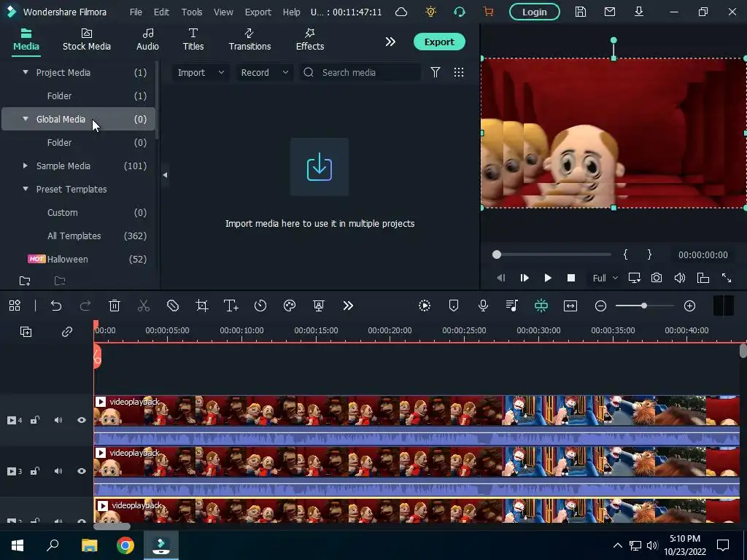Stop the preview playback
747x560 pixels.
coord(571,278)
